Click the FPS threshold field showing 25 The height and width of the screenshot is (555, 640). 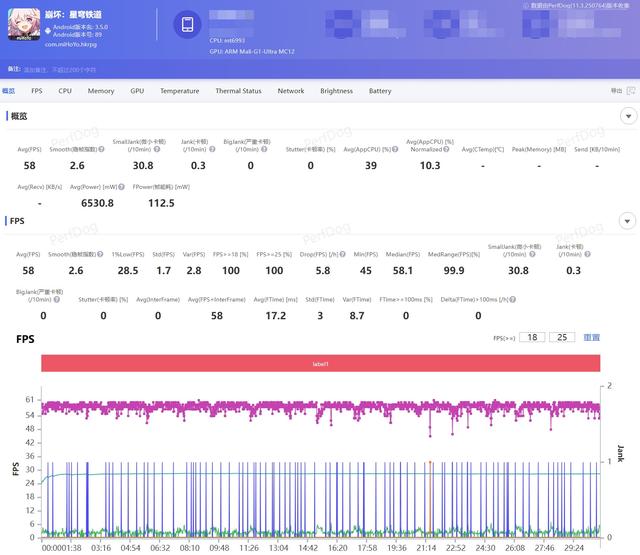point(561,338)
